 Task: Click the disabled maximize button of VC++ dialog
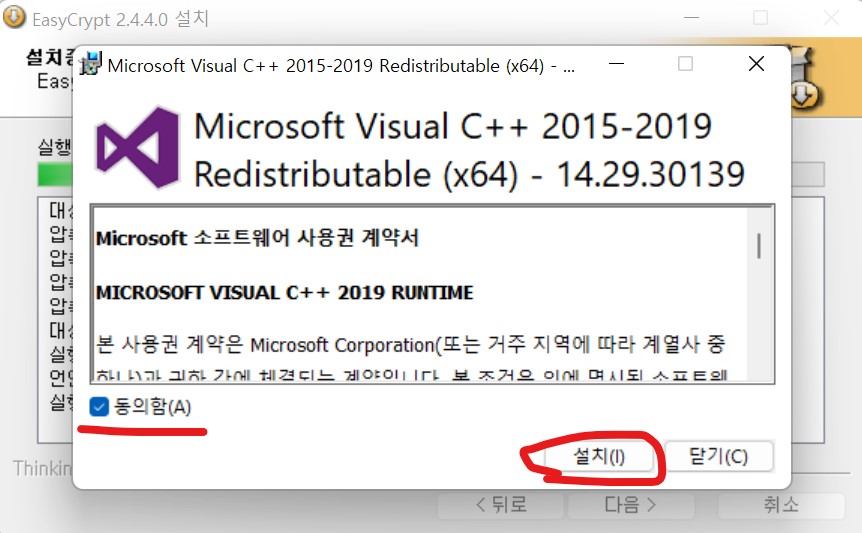(686, 64)
